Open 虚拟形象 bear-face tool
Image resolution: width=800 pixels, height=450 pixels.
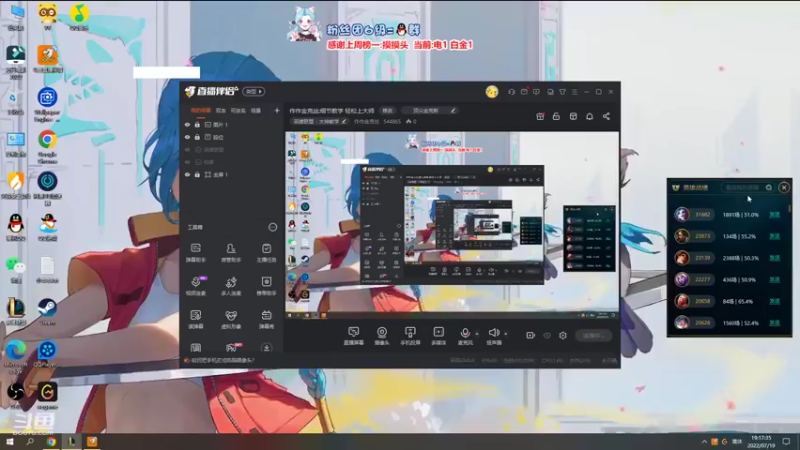click(231, 319)
